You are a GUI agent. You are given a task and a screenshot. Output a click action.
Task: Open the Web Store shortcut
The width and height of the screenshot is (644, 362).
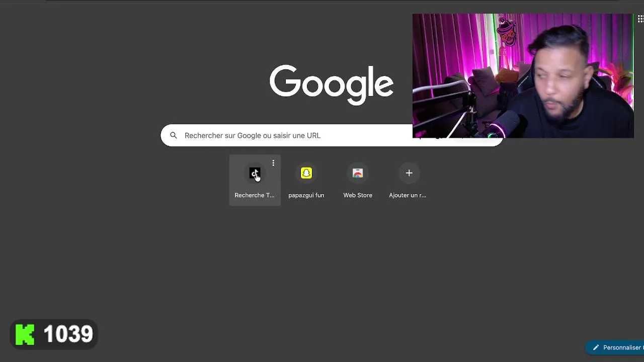click(358, 180)
